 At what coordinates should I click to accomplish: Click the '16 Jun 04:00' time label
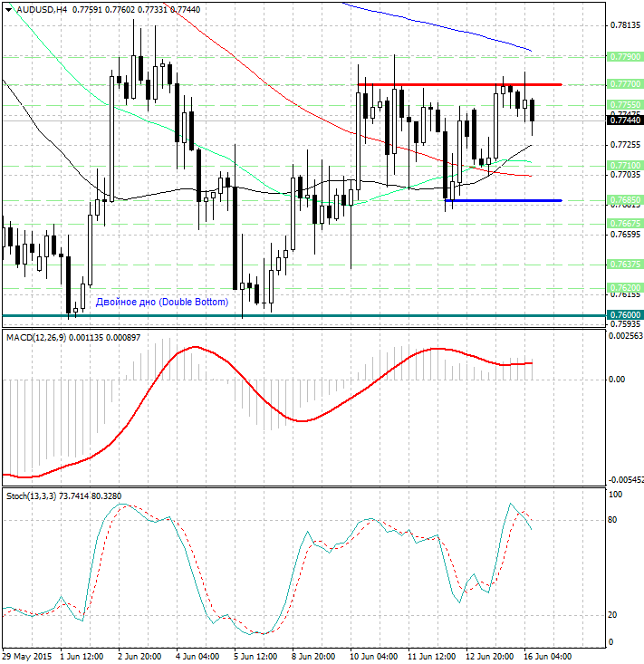[x=547, y=657]
